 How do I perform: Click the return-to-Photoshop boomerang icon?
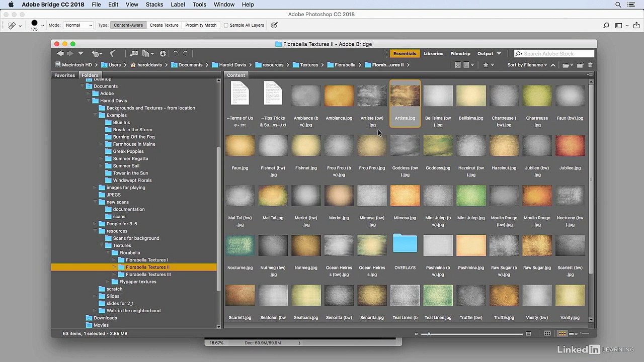click(113, 54)
